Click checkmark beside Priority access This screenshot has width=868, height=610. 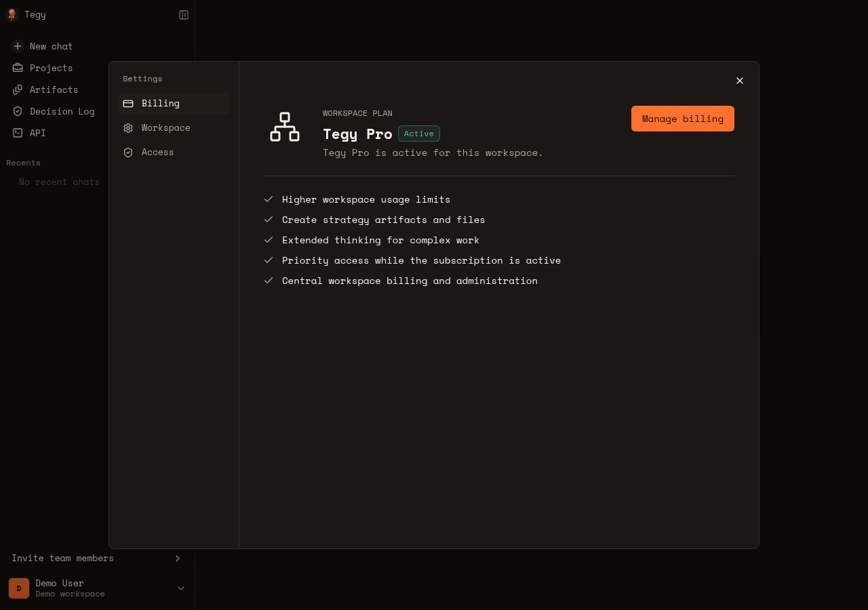coord(269,260)
